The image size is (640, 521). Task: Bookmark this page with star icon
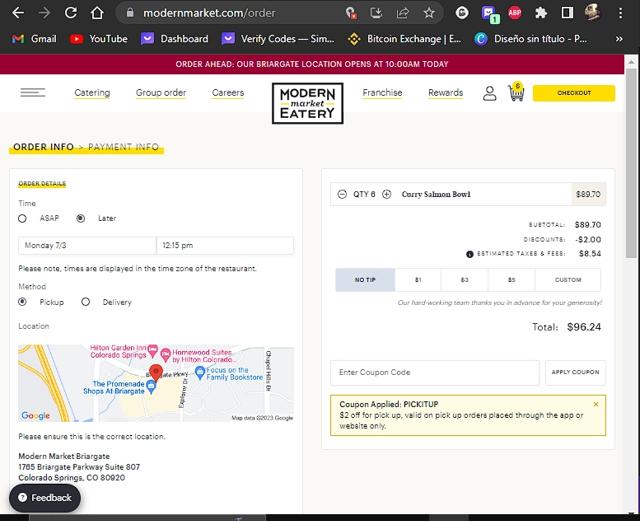pos(429,13)
